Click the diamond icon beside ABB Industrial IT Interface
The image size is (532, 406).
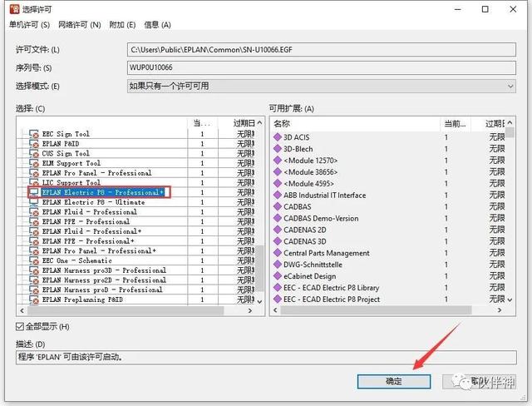point(278,195)
